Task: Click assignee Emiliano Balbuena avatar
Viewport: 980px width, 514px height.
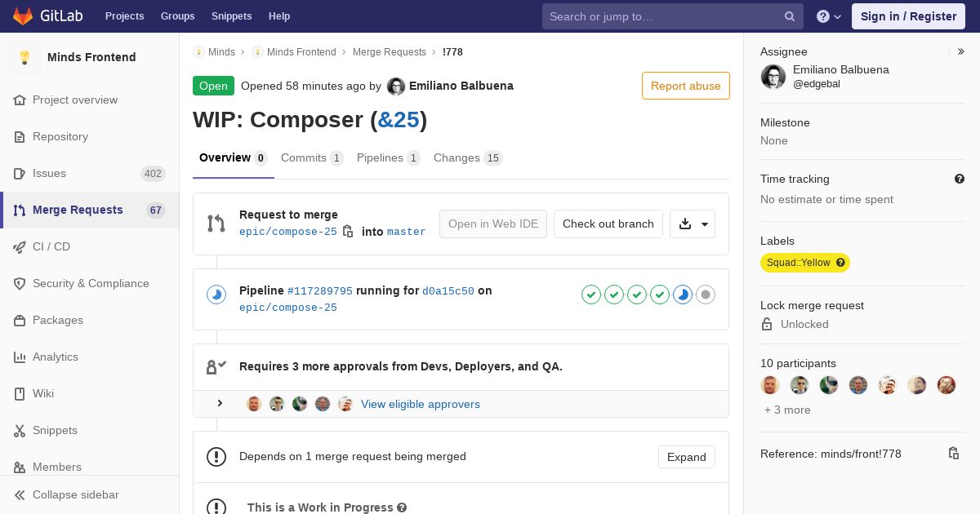Action: pos(773,77)
